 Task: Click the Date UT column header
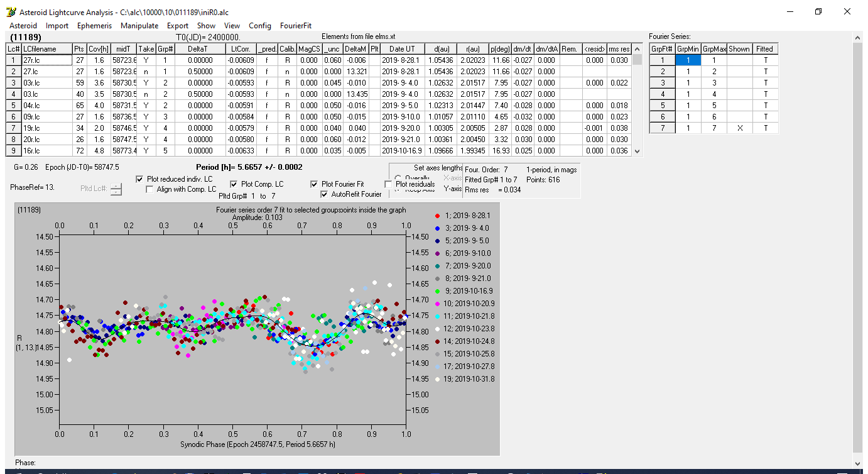coord(402,49)
